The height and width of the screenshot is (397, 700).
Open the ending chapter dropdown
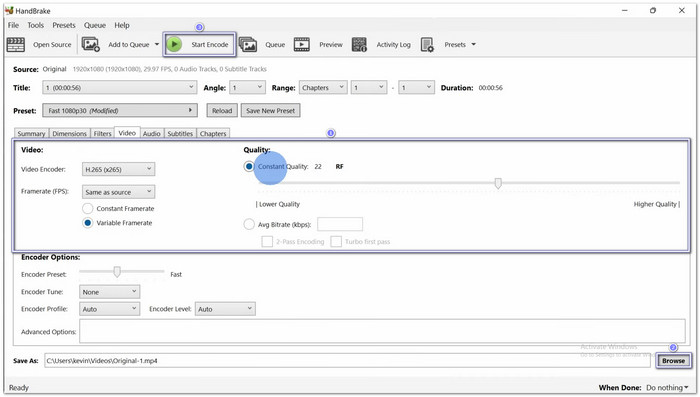click(x=416, y=88)
